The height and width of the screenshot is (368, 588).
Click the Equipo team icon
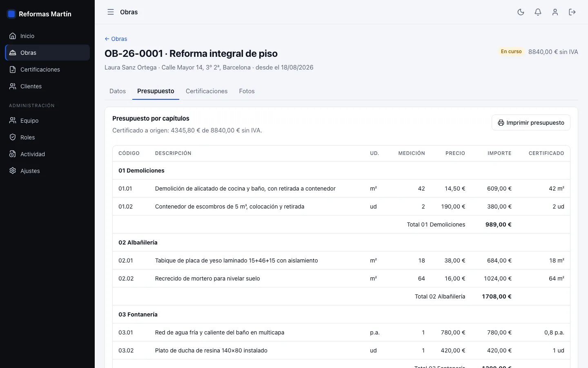(x=13, y=121)
